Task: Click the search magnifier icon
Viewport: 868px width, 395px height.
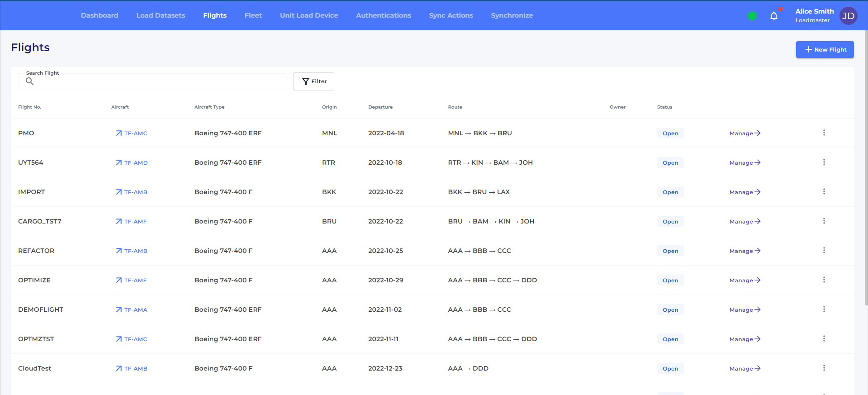Action: (x=29, y=81)
